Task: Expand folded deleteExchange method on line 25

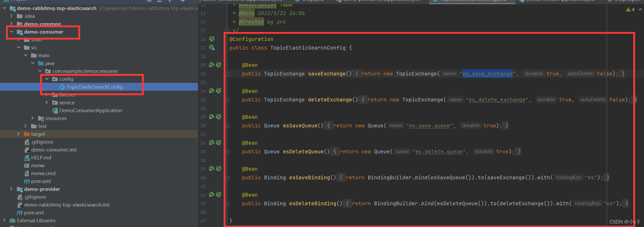Action: pos(228,100)
